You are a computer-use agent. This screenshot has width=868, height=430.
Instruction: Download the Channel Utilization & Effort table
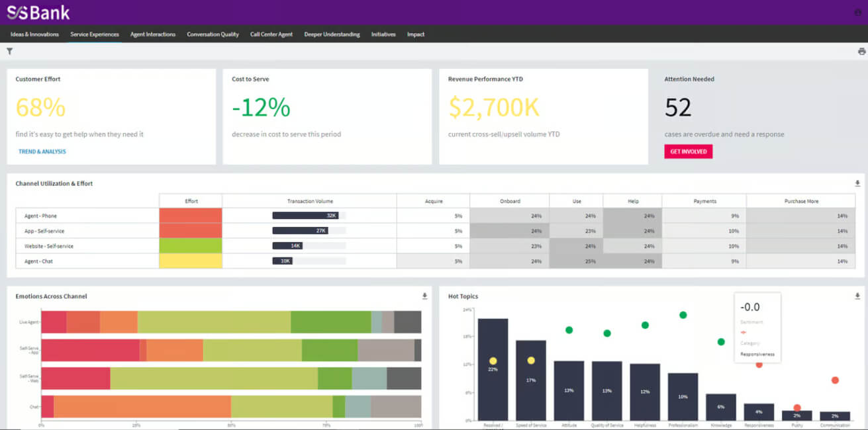(857, 183)
